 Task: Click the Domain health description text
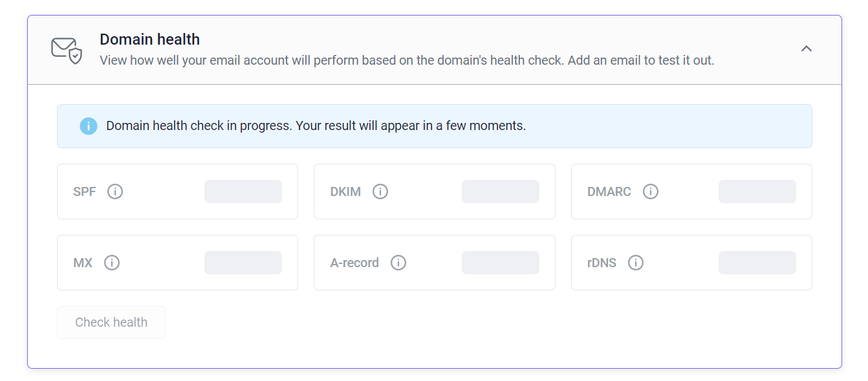coord(407,61)
